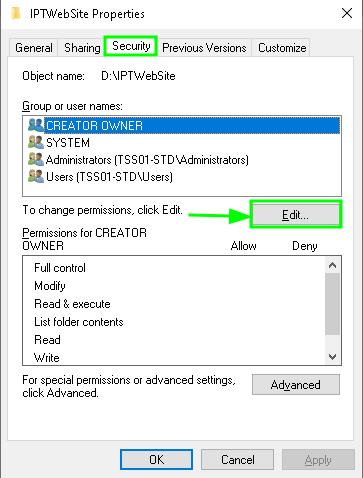
Task: Click the SYSTEM group icon
Action: point(36,143)
